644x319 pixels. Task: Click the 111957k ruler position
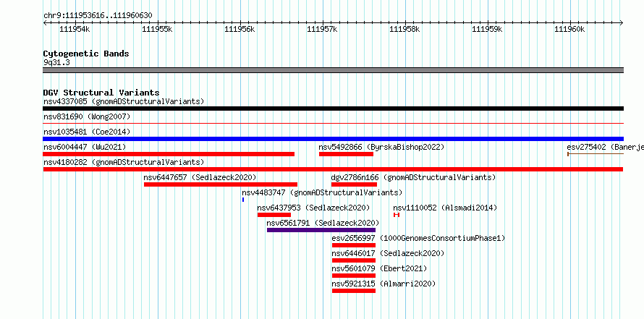pyautogui.click(x=323, y=29)
